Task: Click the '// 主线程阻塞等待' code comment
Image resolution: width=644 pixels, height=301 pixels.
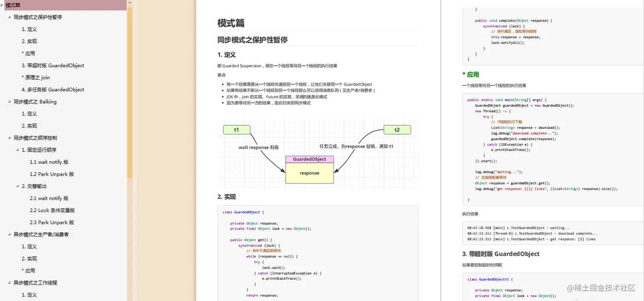Action: click(x=491, y=177)
